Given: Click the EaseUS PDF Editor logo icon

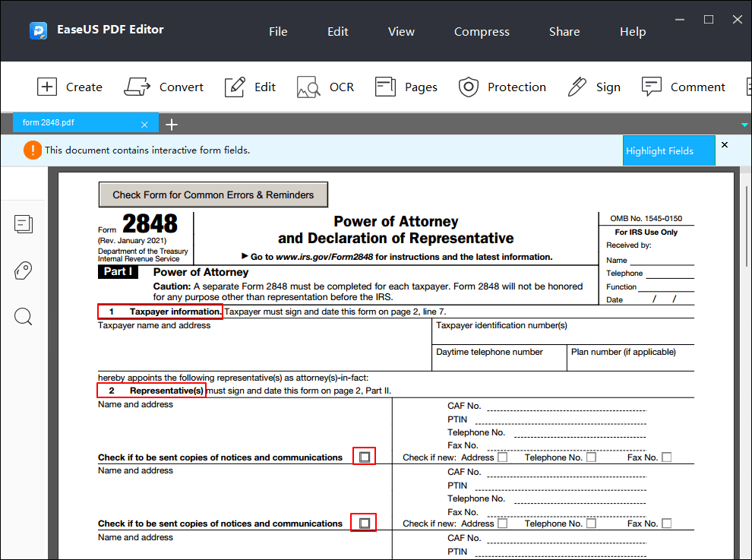Looking at the screenshot, I should tap(38, 30).
